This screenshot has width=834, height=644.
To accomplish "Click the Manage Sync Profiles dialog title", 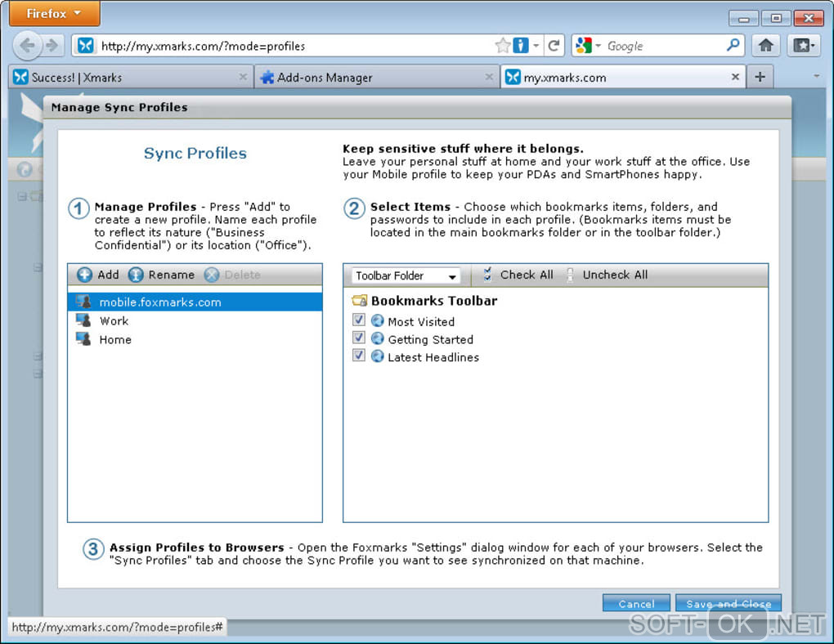I will [x=119, y=107].
